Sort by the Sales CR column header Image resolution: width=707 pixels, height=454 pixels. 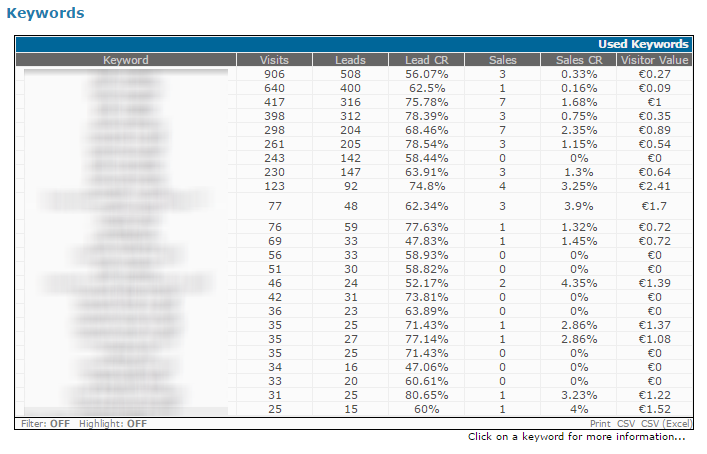[578, 60]
